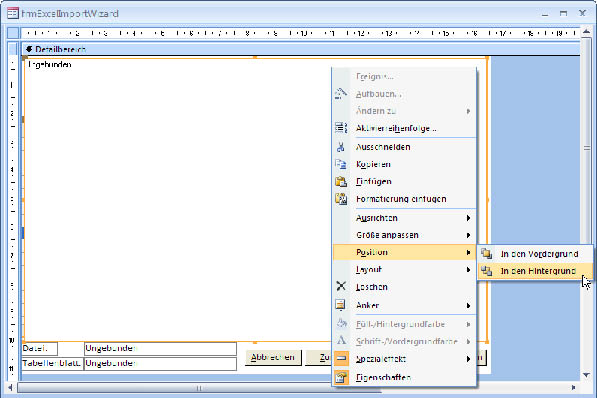The image size is (597, 398).
Task: Select Kopieren in context menu
Action: point(404,164)
